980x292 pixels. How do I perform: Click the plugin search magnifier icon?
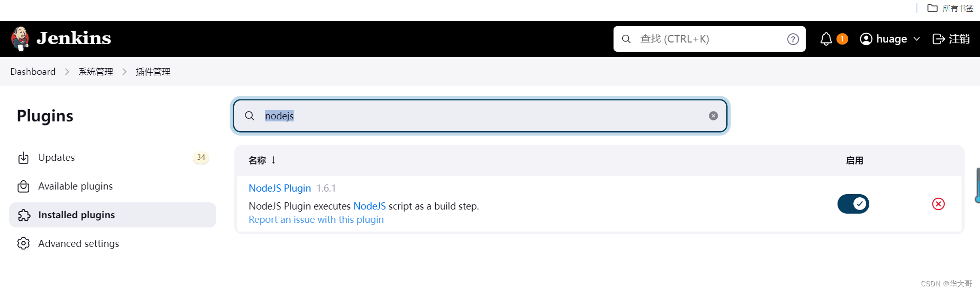coord(250,116)
